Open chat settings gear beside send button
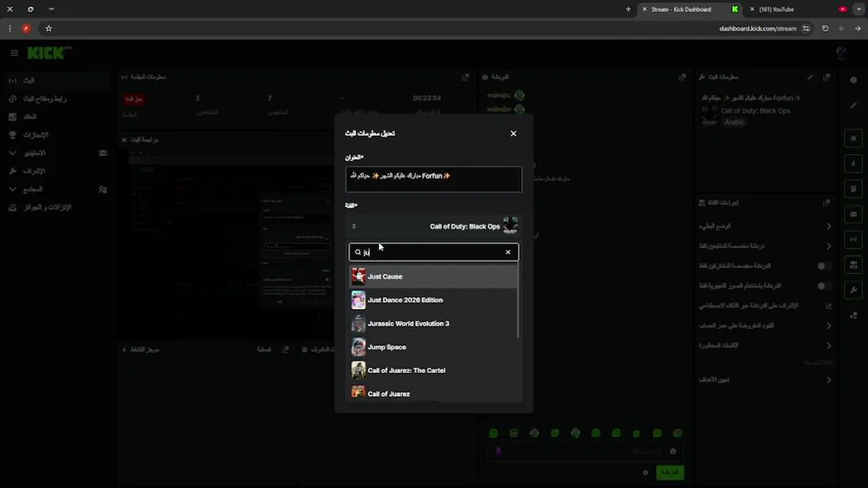This screenshot has width=868, height=488. coord(645,472)
